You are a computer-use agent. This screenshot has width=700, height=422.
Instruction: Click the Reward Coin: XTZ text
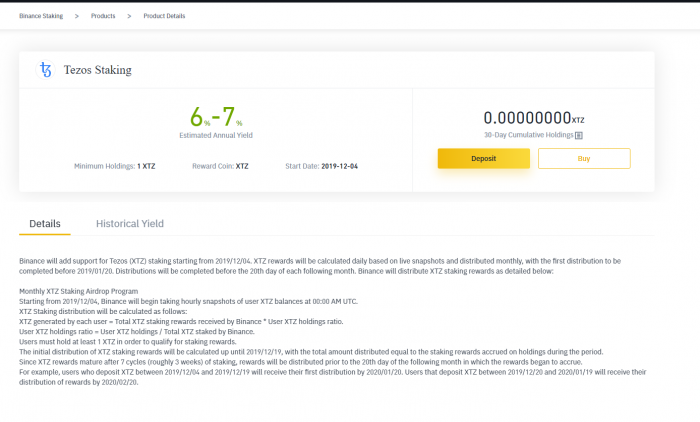click(220, 166)
